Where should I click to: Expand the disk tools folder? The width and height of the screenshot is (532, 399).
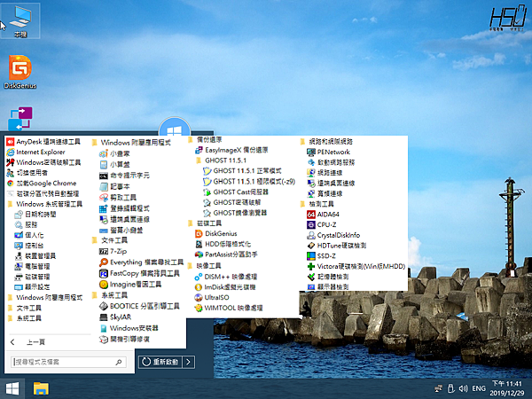click(x=205, y=223)
